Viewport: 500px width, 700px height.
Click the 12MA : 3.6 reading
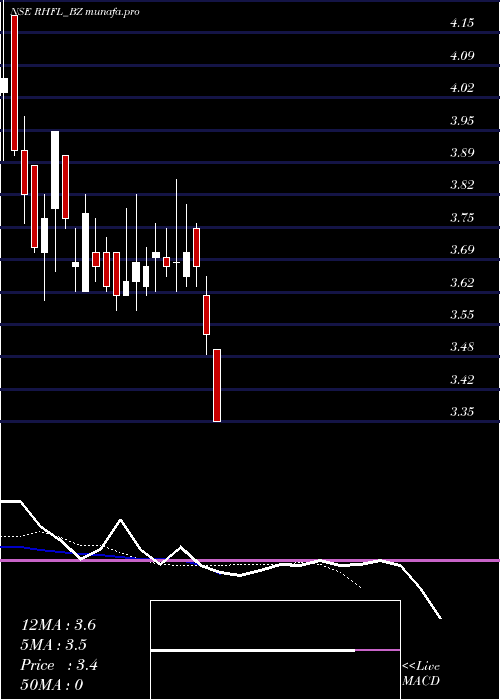click(x=58, y=625)
